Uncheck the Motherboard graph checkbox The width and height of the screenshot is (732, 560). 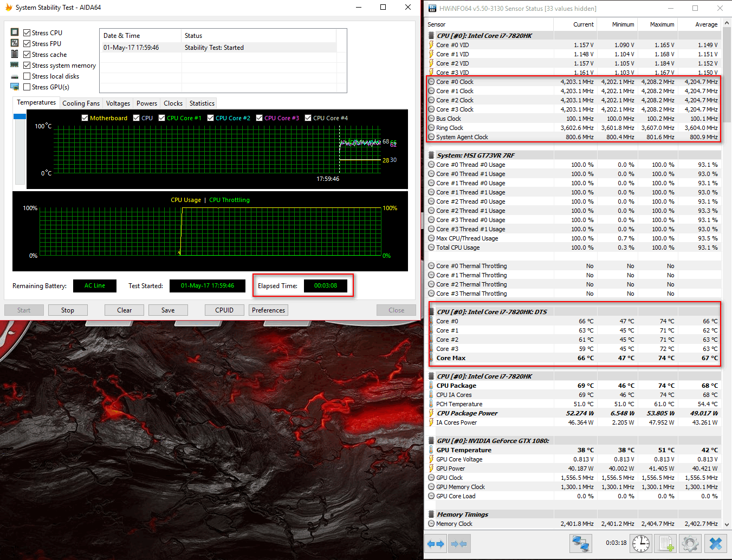(x=85, y=118)
